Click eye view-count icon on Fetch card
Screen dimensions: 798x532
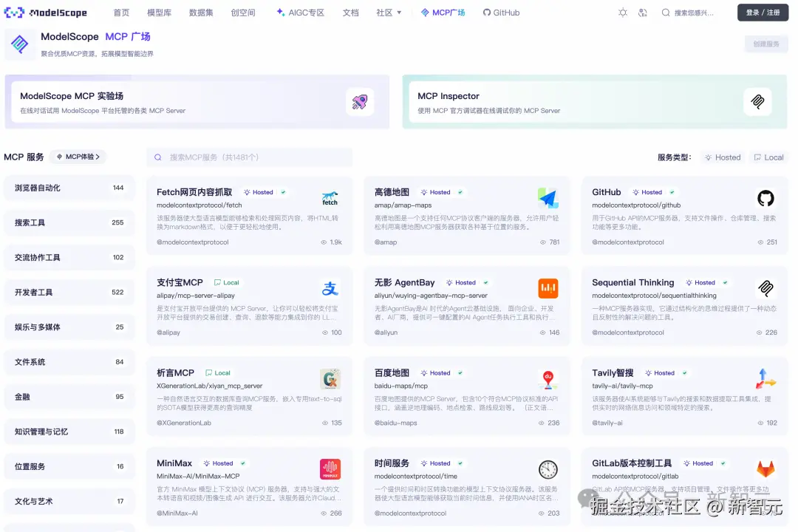click(324, 242)
